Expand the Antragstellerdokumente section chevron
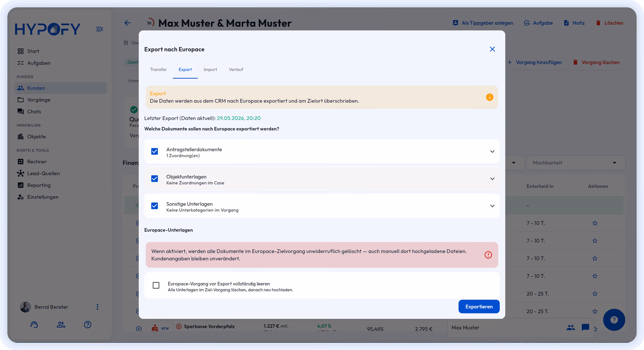644x350 pixels. (492, 152)
